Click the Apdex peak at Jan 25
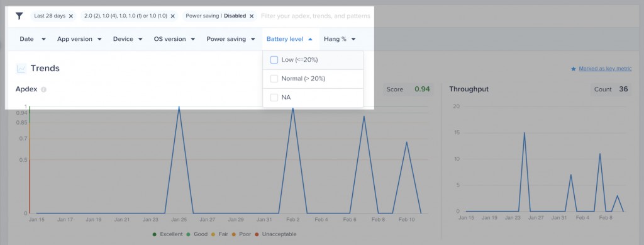Image resolution: width=644 pixels, height=245 pixels. (x=179, y=107)
